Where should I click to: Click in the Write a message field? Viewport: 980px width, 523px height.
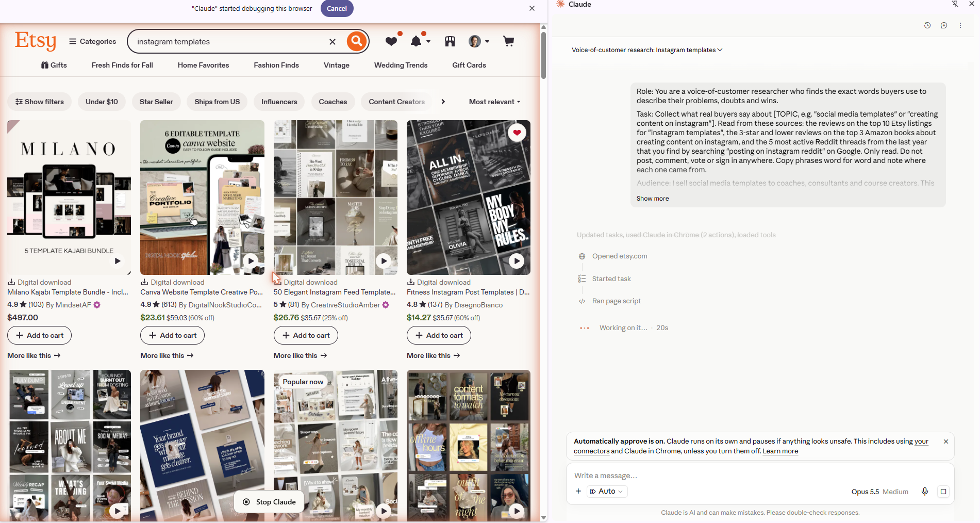(x=760, y=476)
